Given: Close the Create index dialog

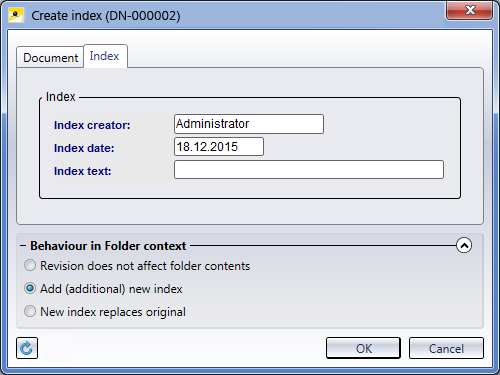Looking at the screenshot, I should click(469, 10).
